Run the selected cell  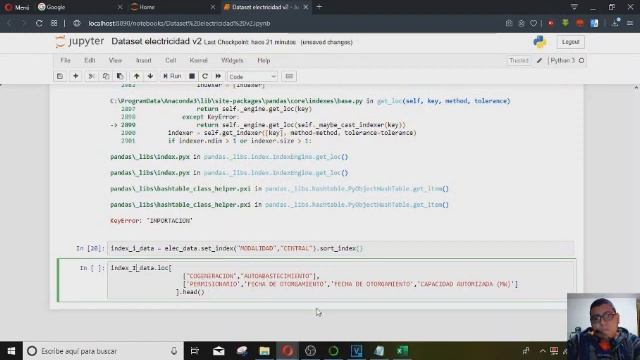(x=172, y=76)
